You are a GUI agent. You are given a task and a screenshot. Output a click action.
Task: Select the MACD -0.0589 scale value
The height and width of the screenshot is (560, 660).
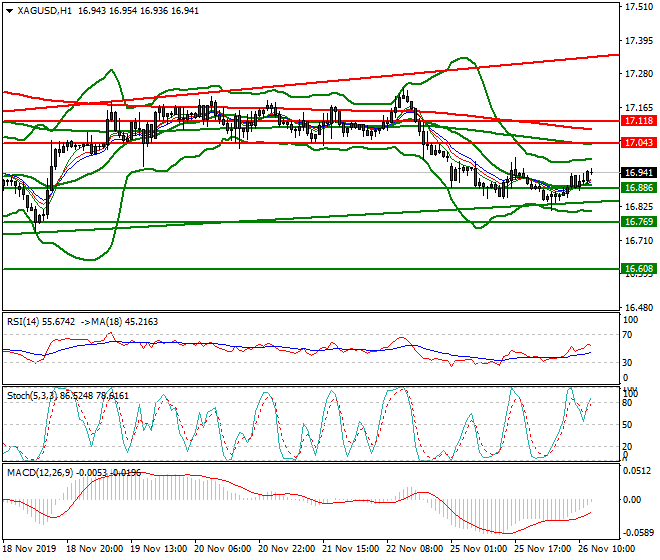638,533
